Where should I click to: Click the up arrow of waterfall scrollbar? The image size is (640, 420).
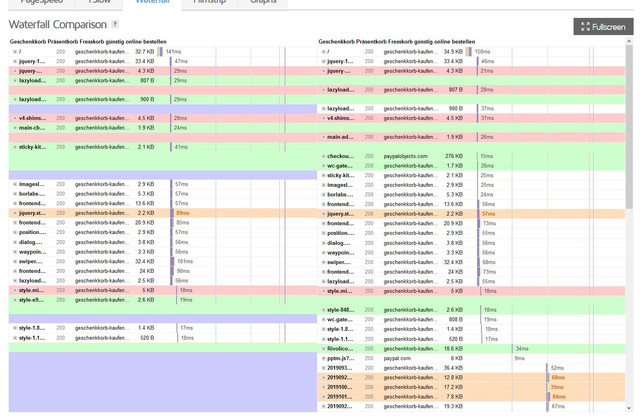(629, 42)
